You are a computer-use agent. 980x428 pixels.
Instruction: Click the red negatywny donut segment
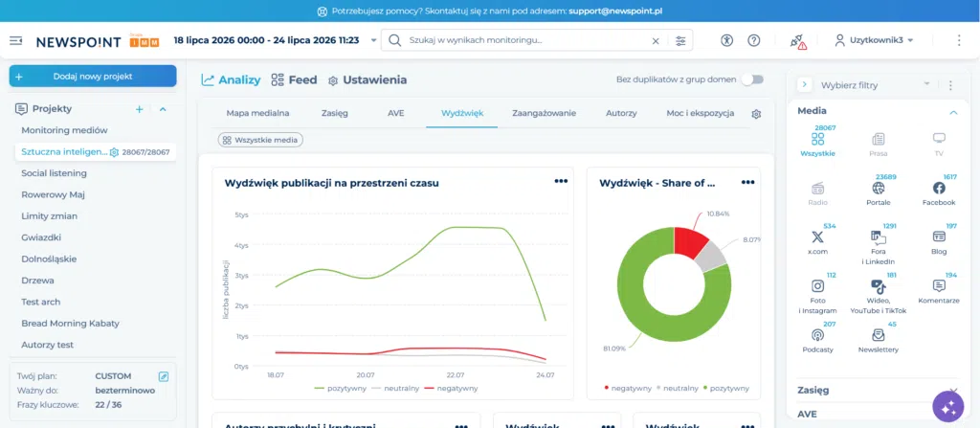point(691,240)
